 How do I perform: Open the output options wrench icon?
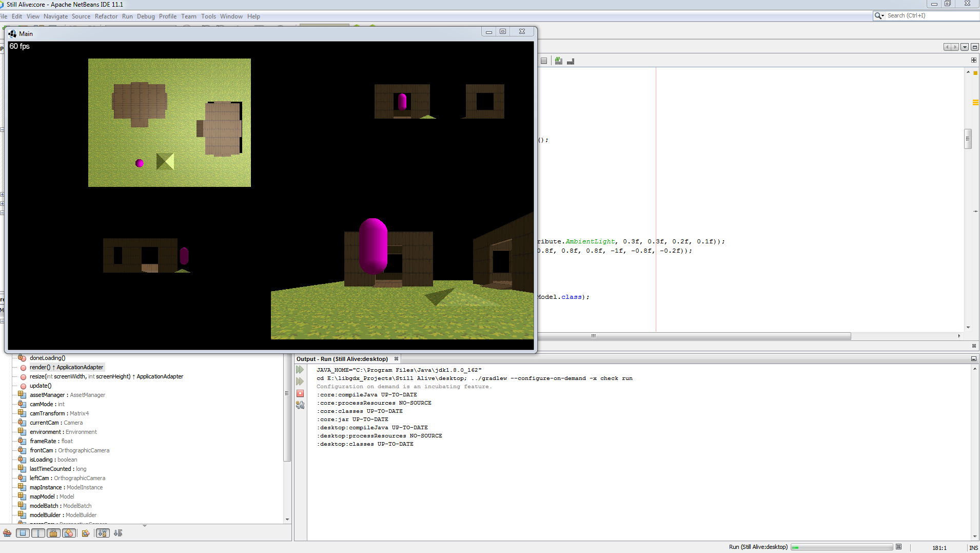(300, 405)
